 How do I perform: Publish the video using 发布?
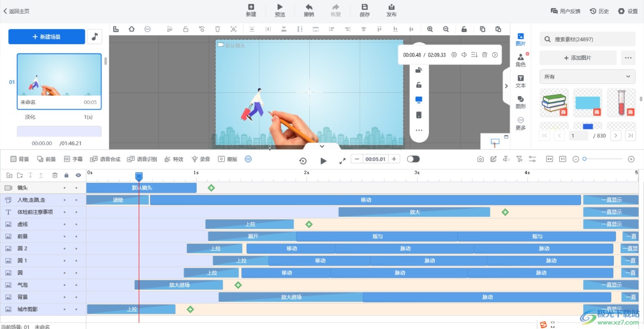[391, 10]
